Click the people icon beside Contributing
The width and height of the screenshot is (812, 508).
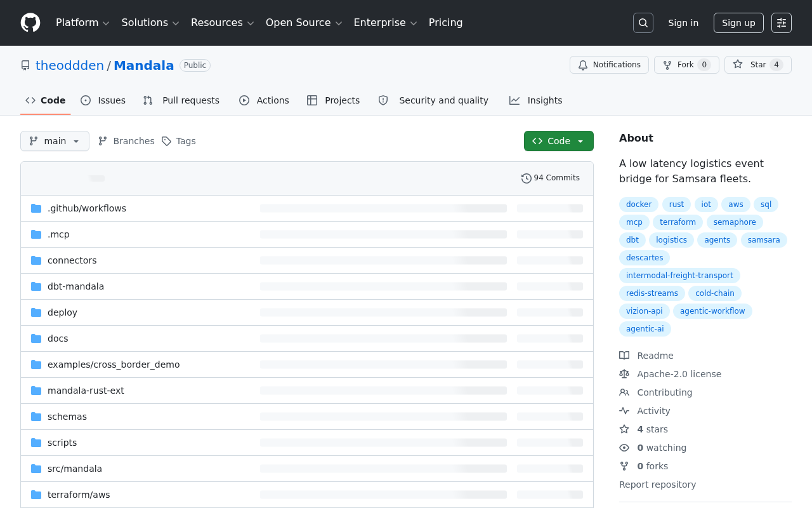624,392
